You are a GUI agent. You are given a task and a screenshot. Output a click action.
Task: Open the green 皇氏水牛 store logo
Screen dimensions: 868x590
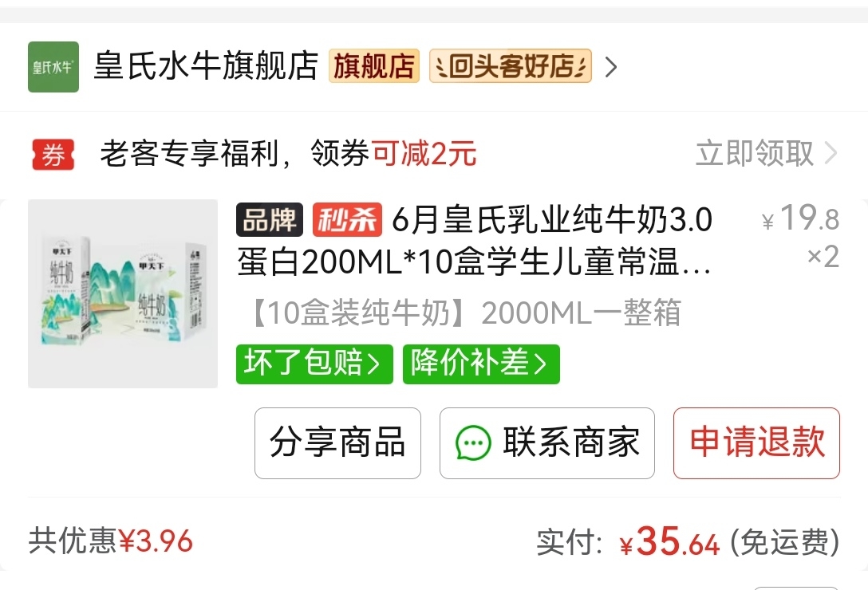[53, 67]
